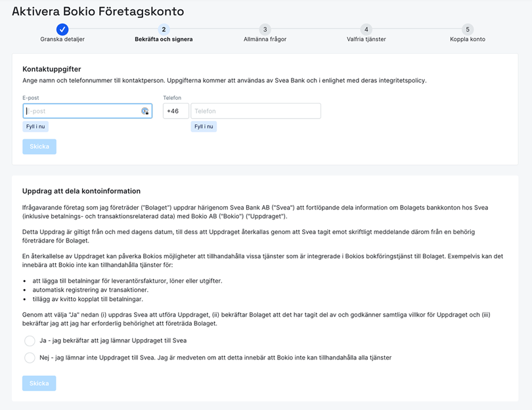
Task: Submit contact details with the Skicka button
Action: pos(39,147)
